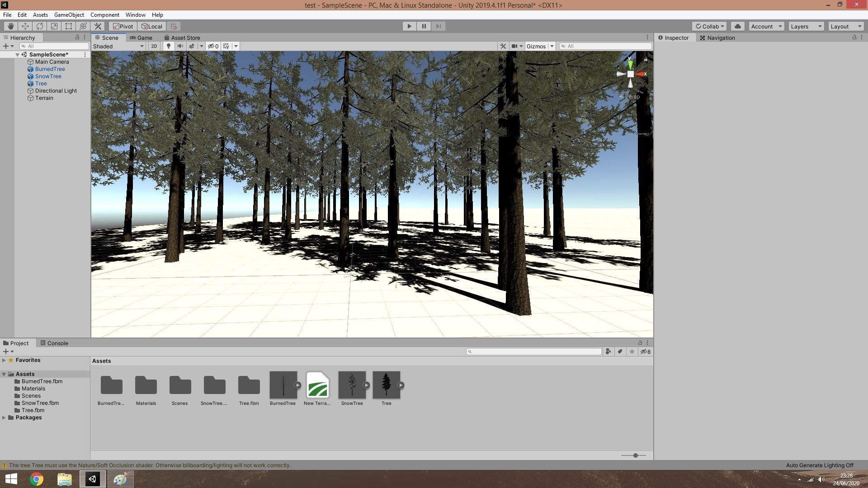This screenshot has height=488, width=868.
Task: Toggle scene lighting in the Scene view
Action: click(169, 46)
